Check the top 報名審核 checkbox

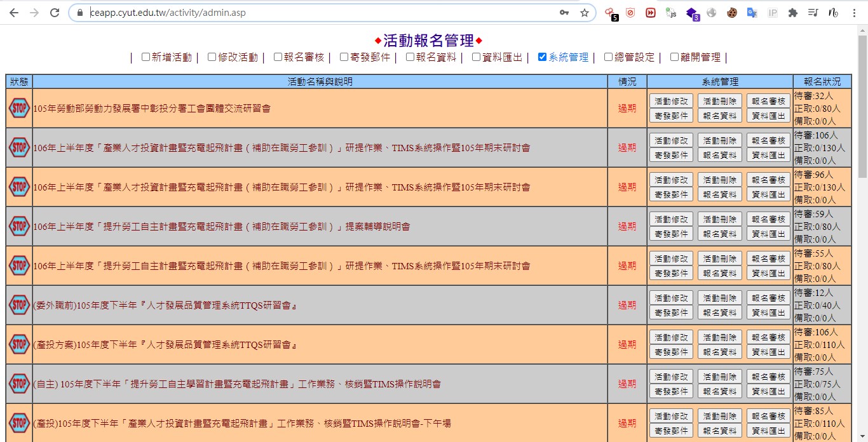[278, 57]
